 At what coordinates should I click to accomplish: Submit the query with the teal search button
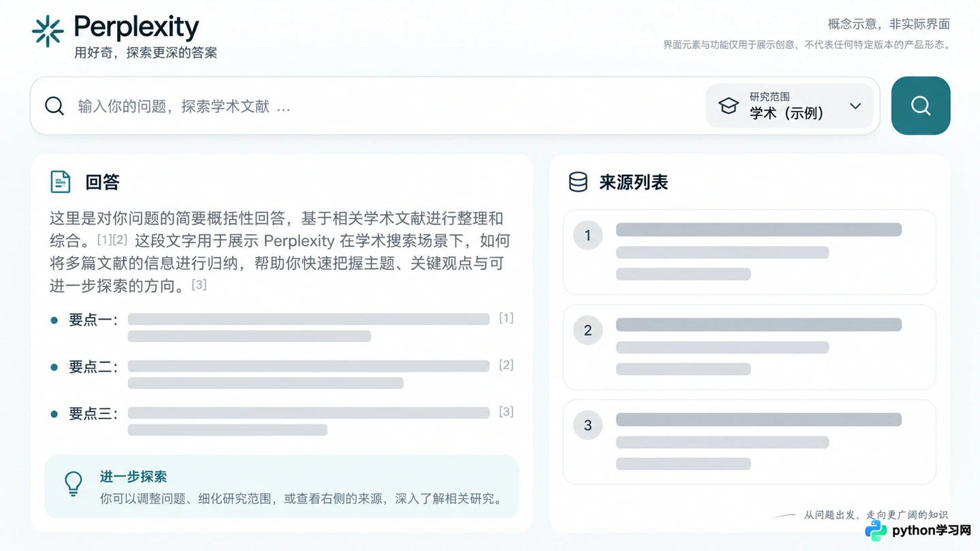pyautogui.click(x=921, y=105)
